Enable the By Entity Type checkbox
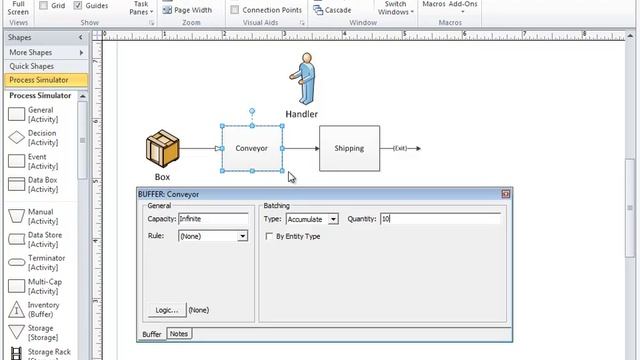 (269, 236)
